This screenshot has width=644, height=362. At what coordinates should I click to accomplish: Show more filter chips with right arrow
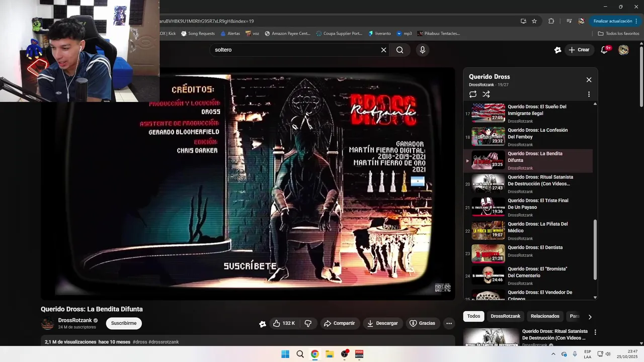coord(590,317)
